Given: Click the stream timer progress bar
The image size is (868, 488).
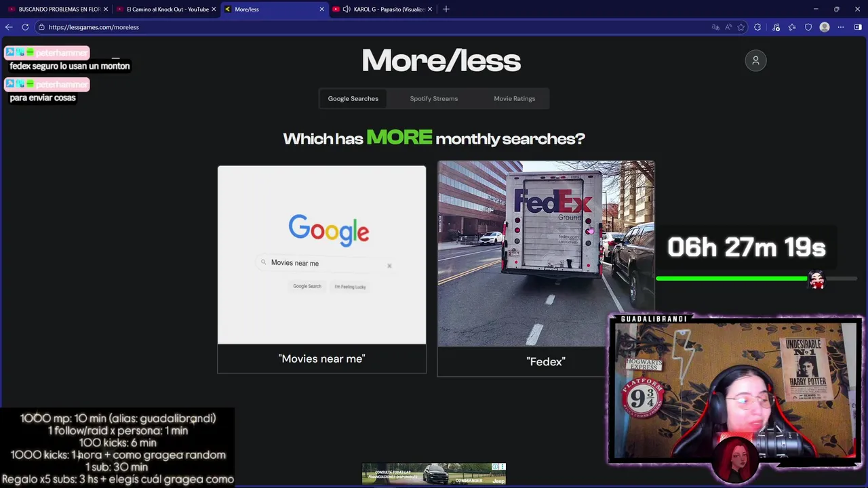Looking at the screenshot, I should 756,279.
